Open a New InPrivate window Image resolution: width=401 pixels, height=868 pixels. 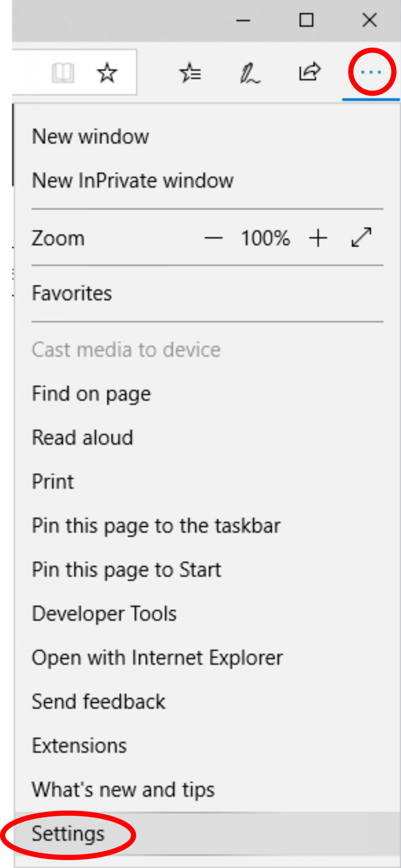coord(132,180)
